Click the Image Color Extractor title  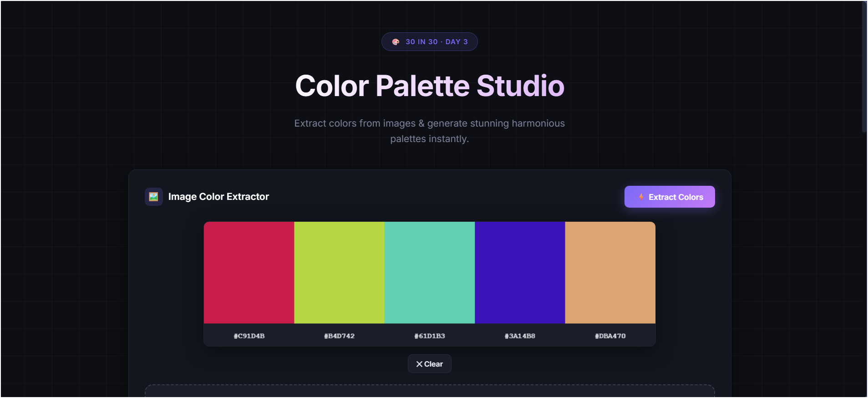click(x=218, y=197)
